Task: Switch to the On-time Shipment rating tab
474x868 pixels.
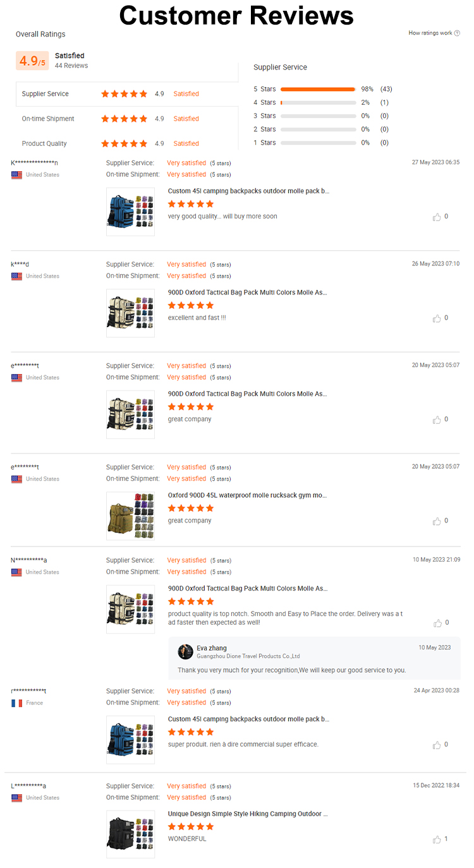Action: 48,119
